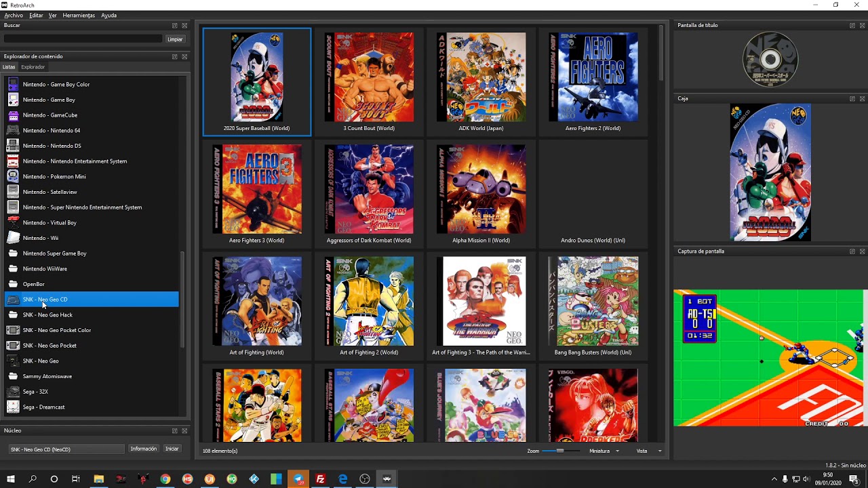868x488 pixels.
Task: Select Bang Bang Busters cover
Action: click(x=593, y=301)
